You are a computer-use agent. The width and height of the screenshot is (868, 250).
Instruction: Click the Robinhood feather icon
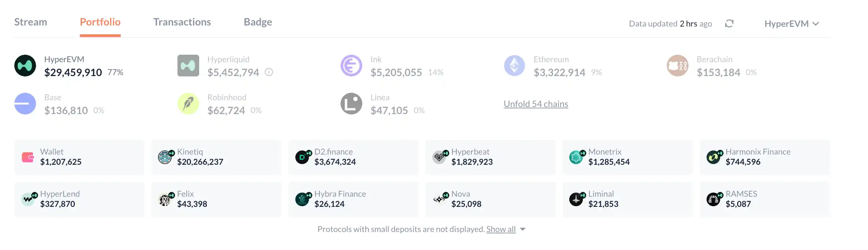click(x=188, y=104)
